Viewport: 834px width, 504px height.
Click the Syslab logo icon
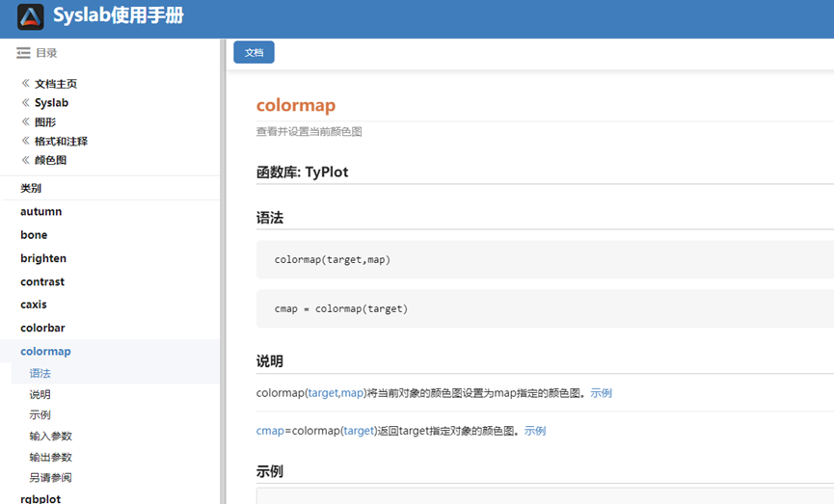tap(30, 16)
